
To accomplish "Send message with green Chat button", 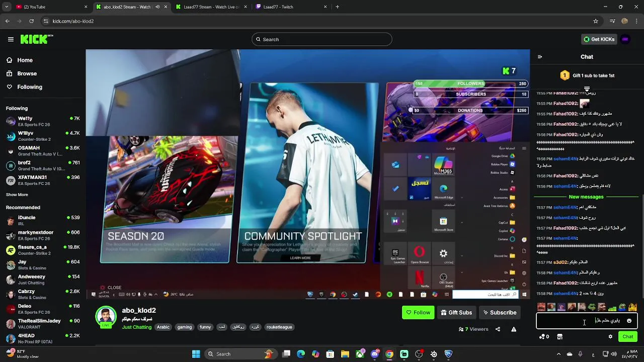I will coord(628,337).
